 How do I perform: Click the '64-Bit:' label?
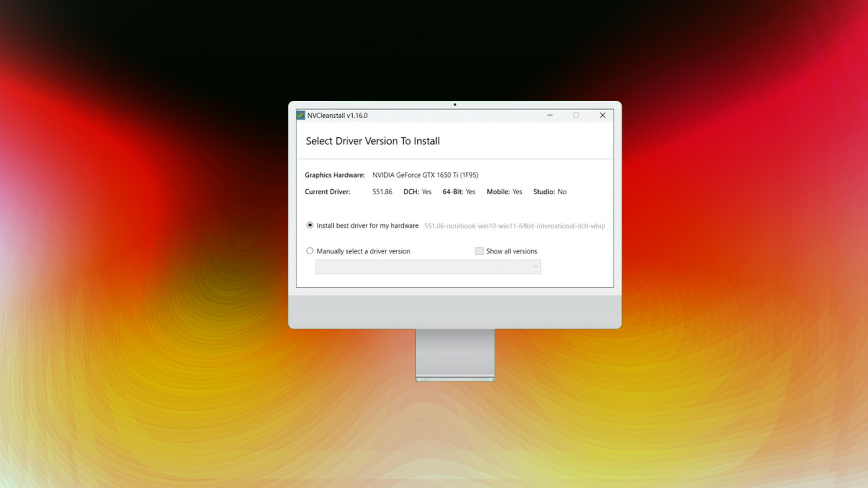(x=453, y=192)
